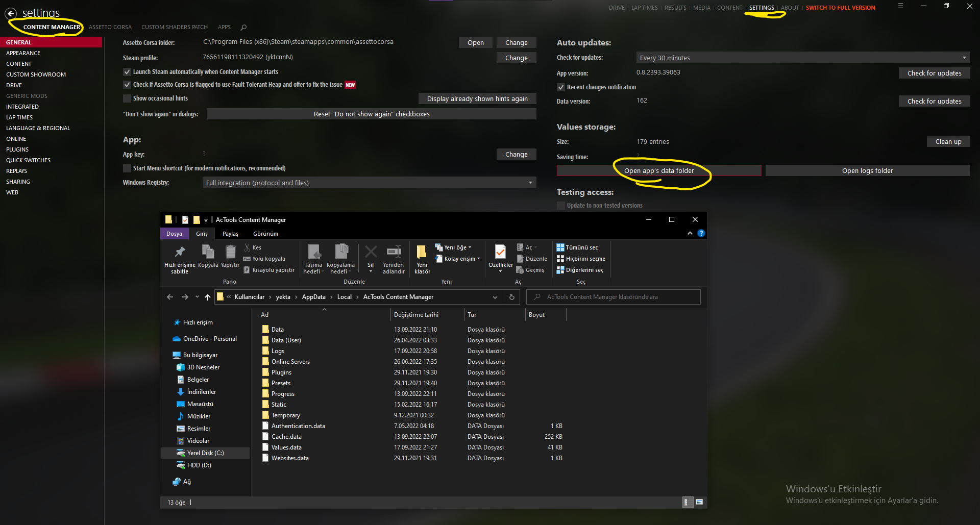Open the search icon beside Apps tab
The height and width of the screenshot is (525, 980).
tap(243, 28)
